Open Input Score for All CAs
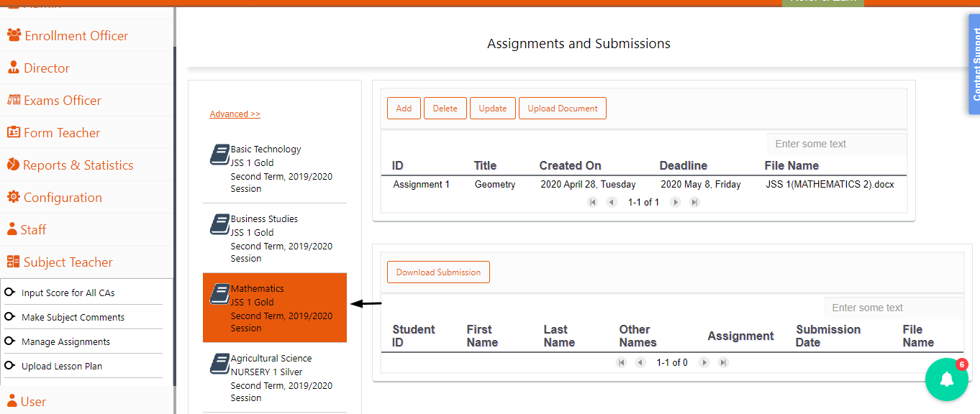The height and width of the screenshot is (414, 980). 68,293
